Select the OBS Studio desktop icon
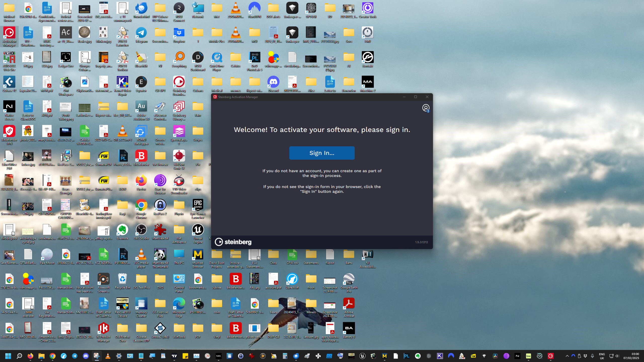This screenshot has width=644, height=362. pos(141,232)
